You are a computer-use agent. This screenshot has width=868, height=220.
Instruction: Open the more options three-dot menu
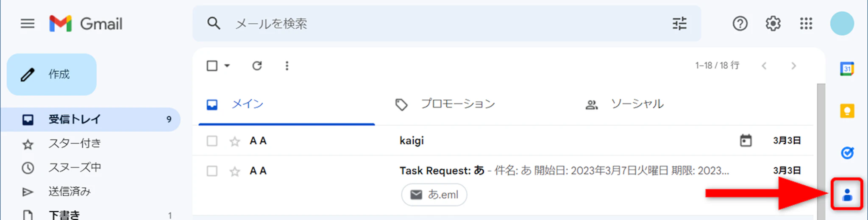tap(287, 66)
